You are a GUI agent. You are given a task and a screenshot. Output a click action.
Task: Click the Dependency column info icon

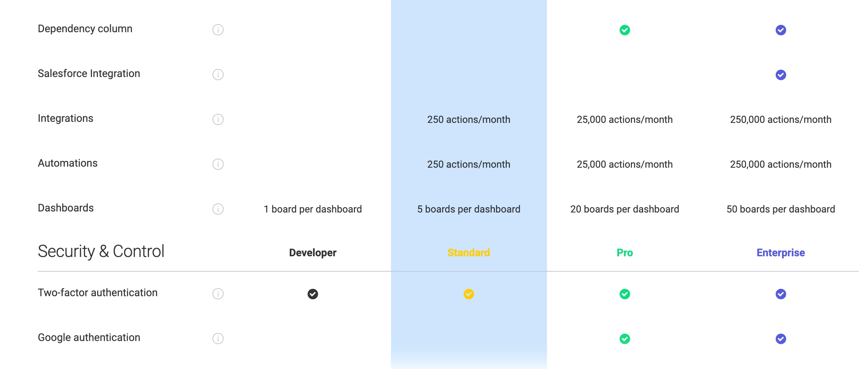click(x=218, y=30)
